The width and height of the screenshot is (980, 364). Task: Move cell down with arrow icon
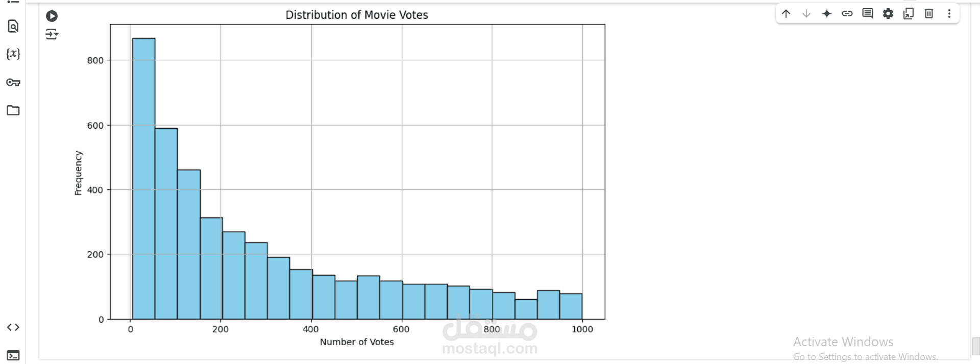(x=806, y=14)
